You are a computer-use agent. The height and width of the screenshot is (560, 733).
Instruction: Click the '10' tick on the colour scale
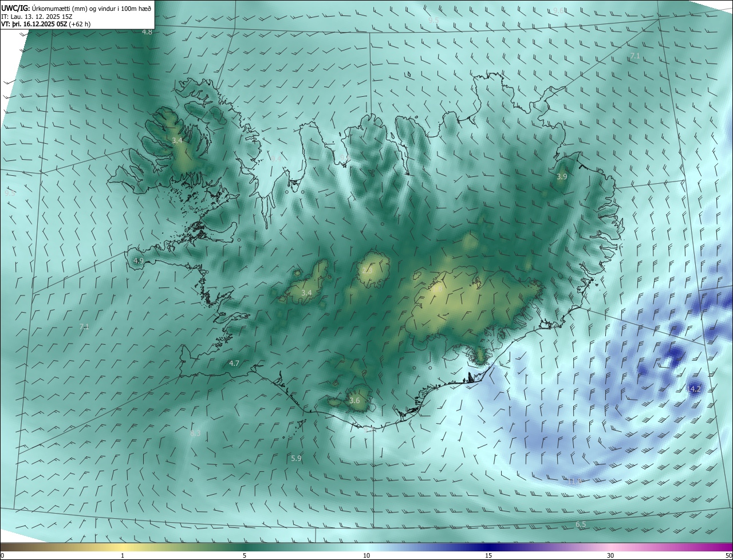[366, 555]
